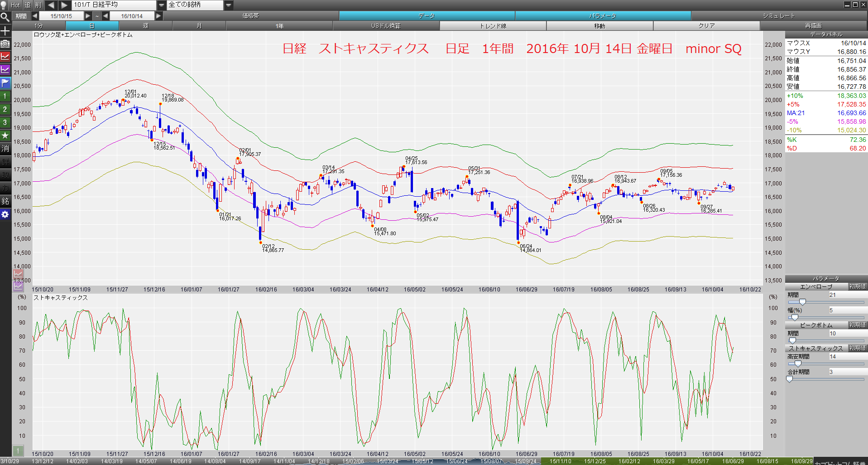Click the start date field 15/10/15
The width and height of the screenshot is (868, 465).
tap(62, 16)
